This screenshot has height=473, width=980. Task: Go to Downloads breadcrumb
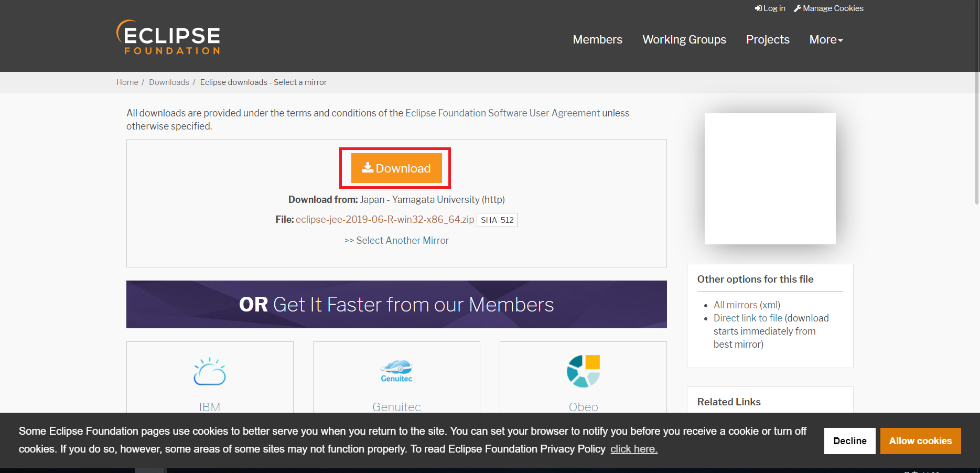pyautogui.click(x=169, y=82)
